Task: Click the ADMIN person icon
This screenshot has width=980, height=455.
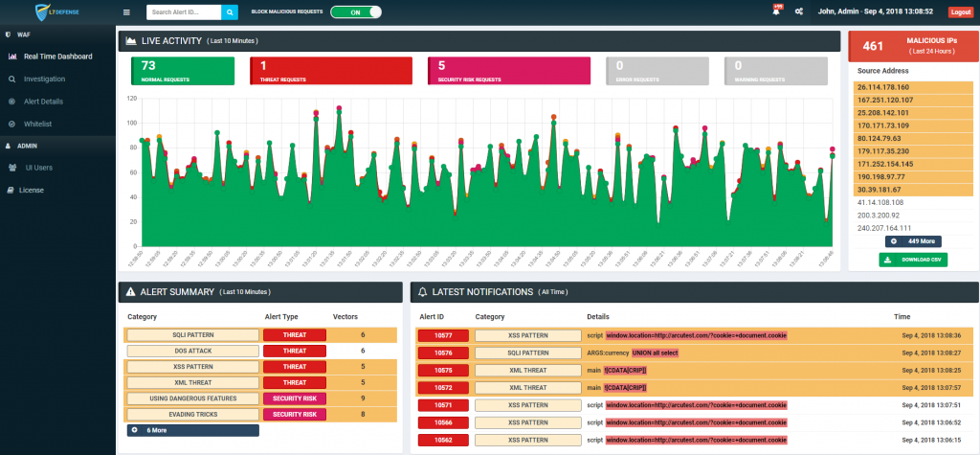Action: (8, 146)
